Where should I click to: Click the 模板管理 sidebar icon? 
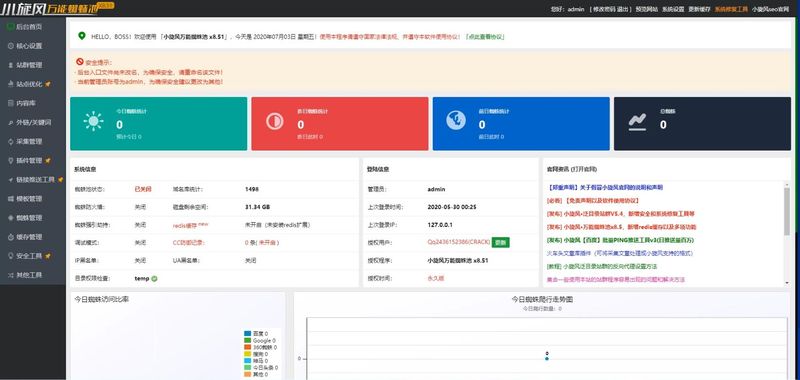(x=11, y=199)
